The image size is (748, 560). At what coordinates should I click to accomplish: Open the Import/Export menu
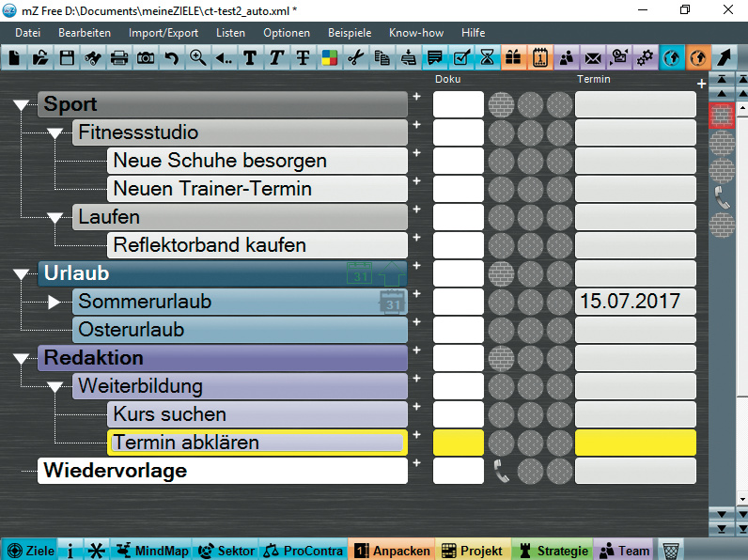tap(164, 33)
